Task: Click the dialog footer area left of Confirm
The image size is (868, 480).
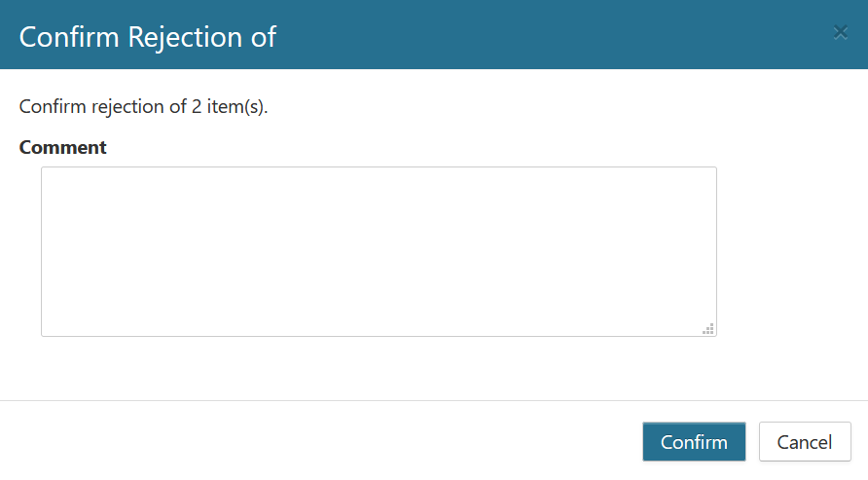Action: [x=321, y=441]
